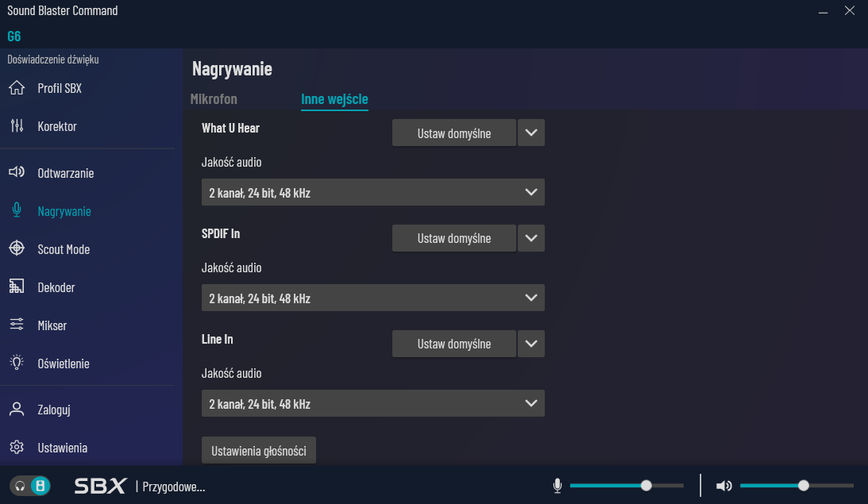Expand Line In default options arrow
The image size is (868, 504).
click(x=530, y=344)
